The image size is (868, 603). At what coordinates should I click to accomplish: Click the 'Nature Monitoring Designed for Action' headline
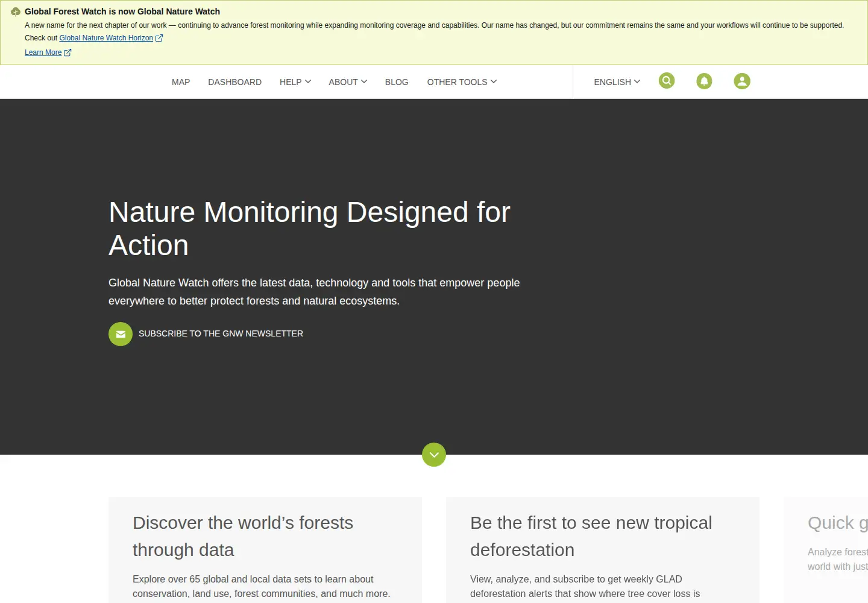click(x=309, y=229)
